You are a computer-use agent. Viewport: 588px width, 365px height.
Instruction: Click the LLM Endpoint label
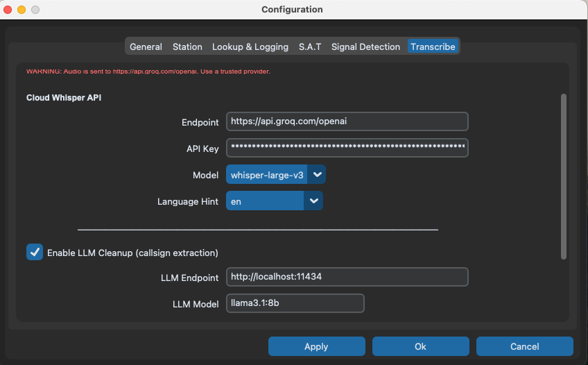(189, 278)
